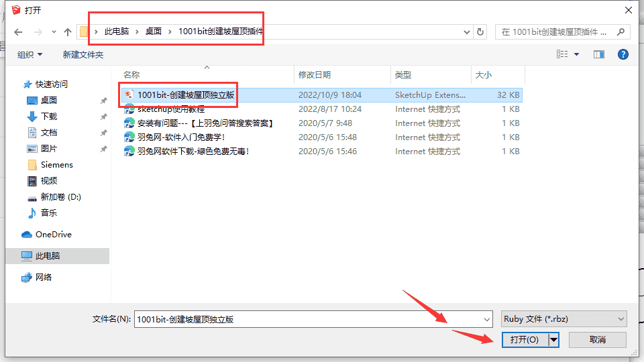Image resolution: width=644 pixels, height=362 pixels.
Task: Open the 组织 menu
Action: coord(30,54)
